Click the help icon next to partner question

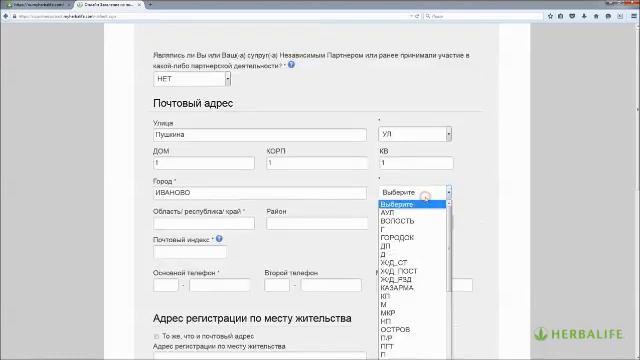[291, 64]
